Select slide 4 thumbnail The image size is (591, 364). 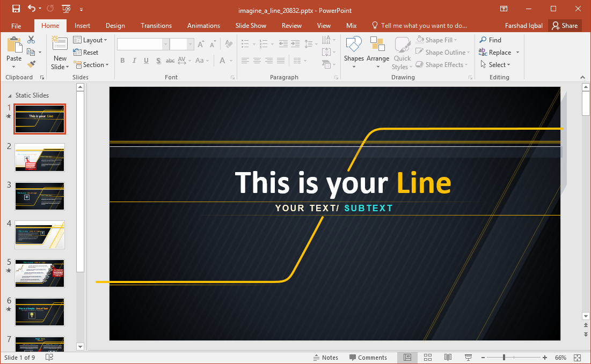[x=40, y=235]
